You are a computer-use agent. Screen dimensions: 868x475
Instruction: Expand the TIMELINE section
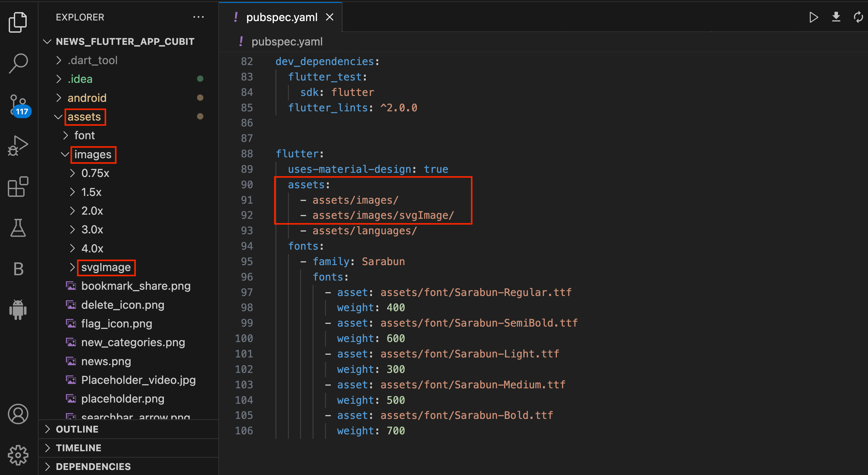(78, 448)
